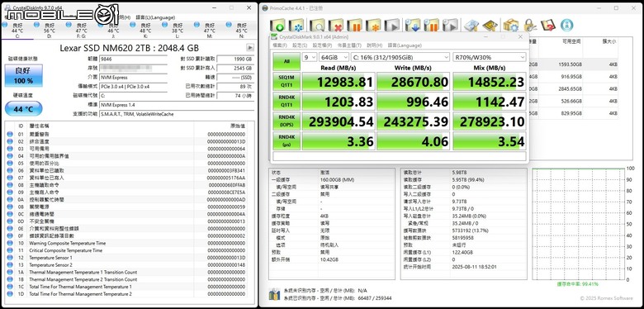Click the PrimoCache red X delete cache icon

point(336,26)
